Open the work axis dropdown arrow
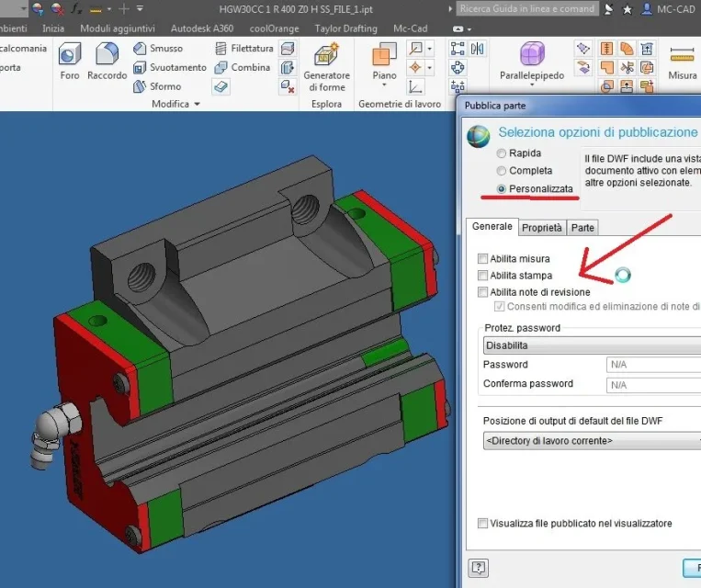 (x=430, y=49)
